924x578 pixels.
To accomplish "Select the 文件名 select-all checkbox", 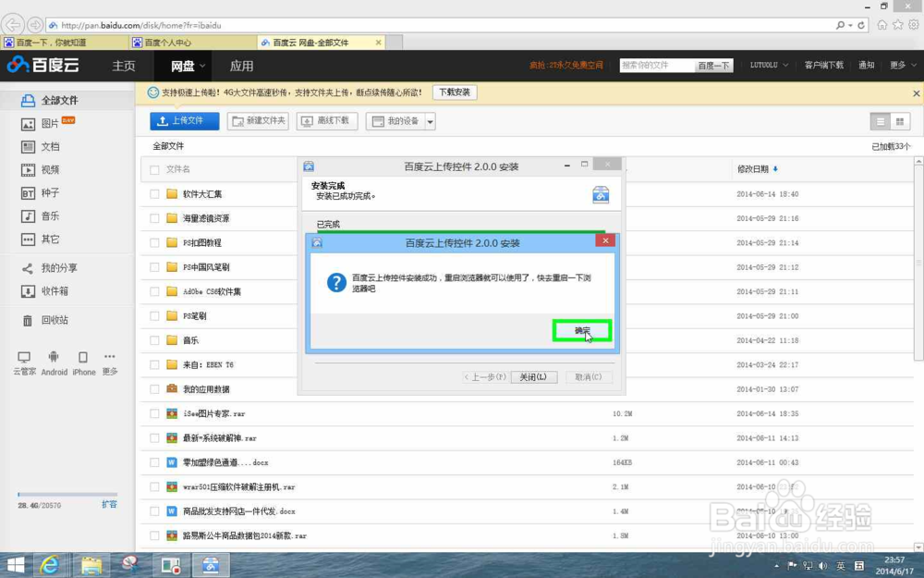I will point(154,170).
